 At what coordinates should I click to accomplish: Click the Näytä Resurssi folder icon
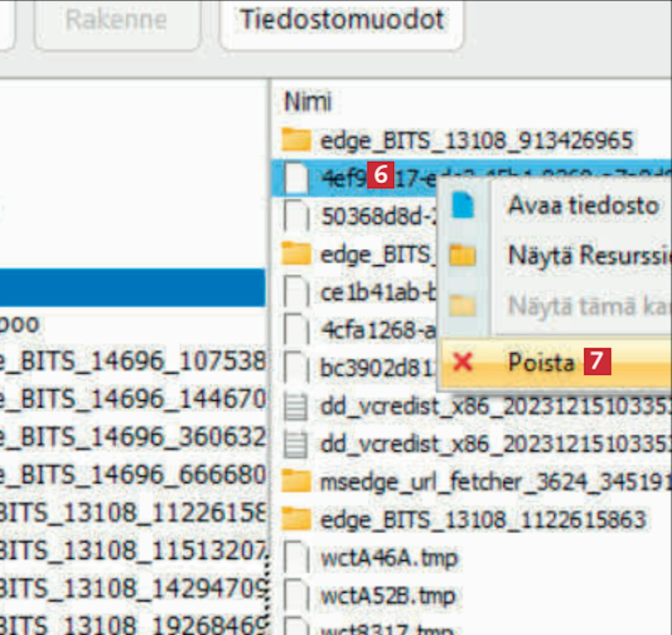tap(462, 256)
